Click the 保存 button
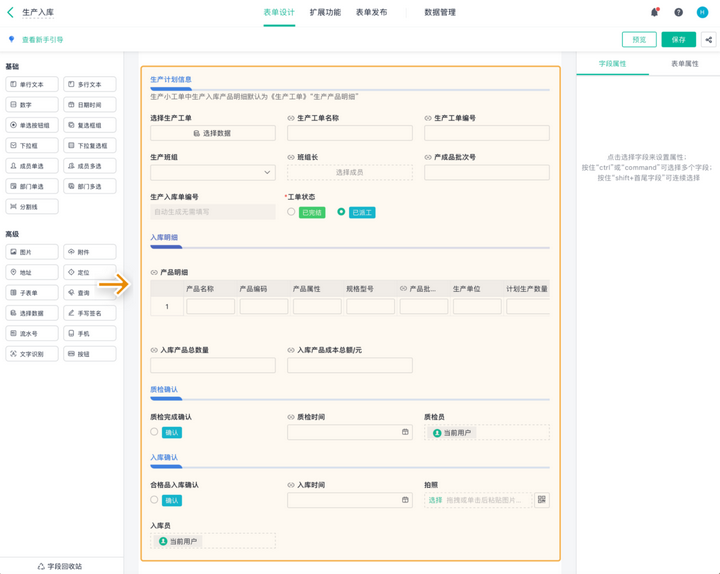720x574 pixels. 678,40
